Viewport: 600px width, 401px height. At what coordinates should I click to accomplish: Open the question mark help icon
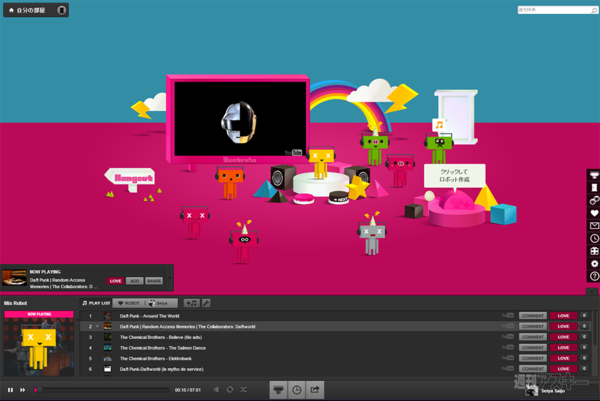tap(594, 276)
